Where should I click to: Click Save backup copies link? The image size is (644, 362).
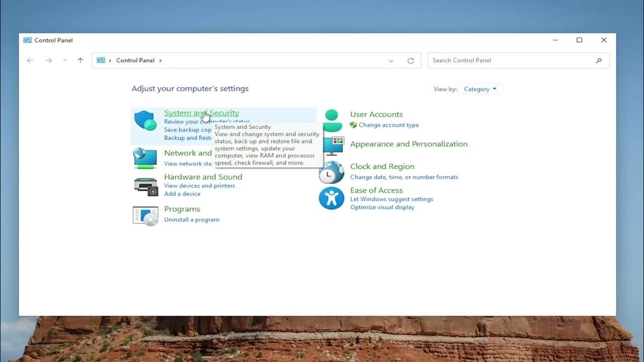tap(188, 130)
